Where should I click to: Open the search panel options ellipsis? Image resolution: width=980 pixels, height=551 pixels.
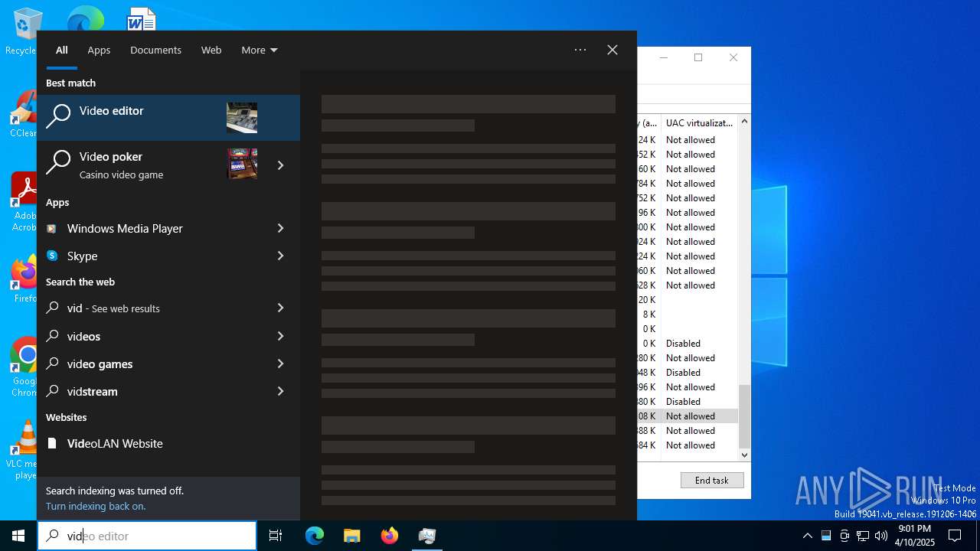580,50
